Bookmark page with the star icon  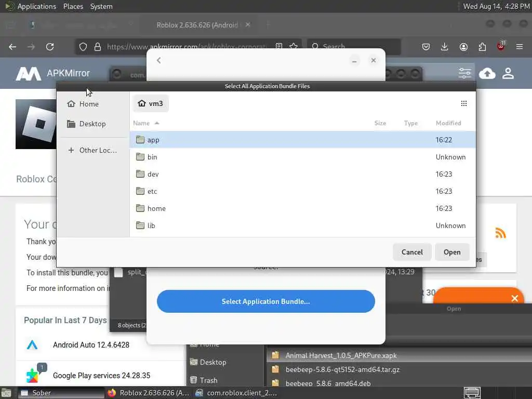click(x=294, y=46)
